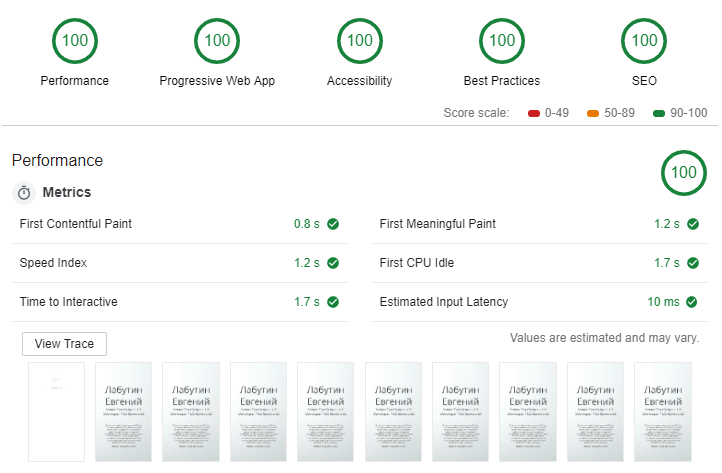Click the large Performance section score circle
722x473 pixels.
click(x=684, y=173)
